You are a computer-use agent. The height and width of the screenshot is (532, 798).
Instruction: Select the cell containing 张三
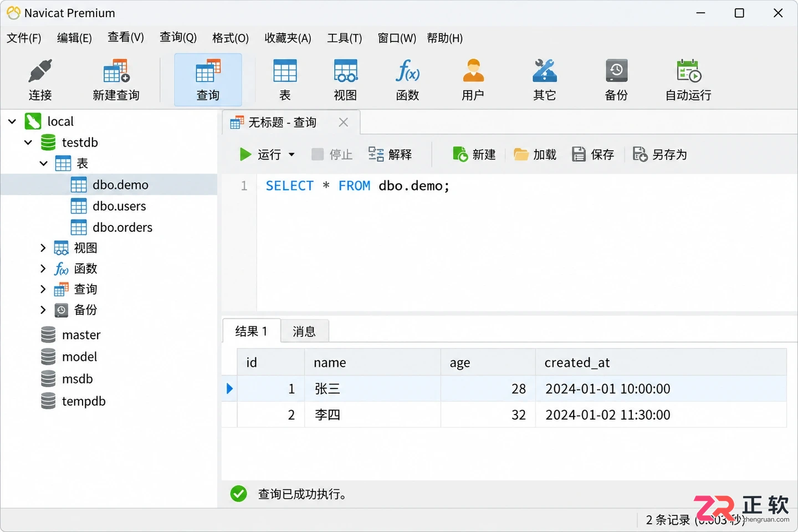click(x=372, y=388)
